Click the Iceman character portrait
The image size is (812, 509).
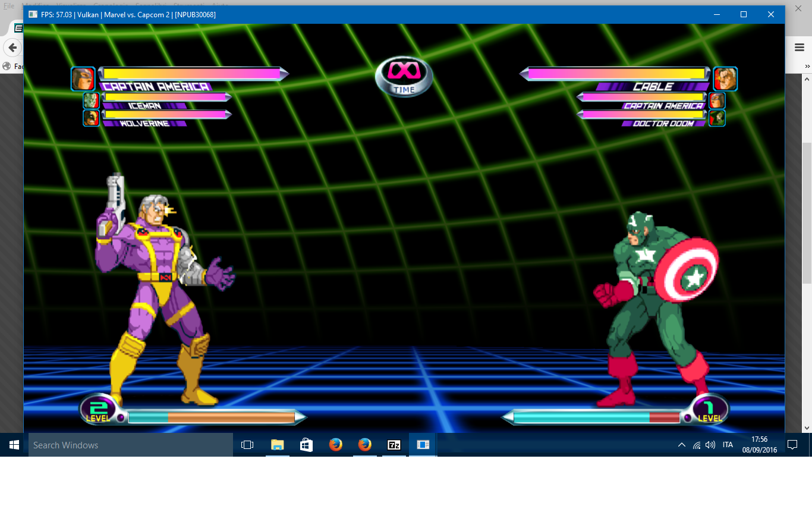point(91,100)
